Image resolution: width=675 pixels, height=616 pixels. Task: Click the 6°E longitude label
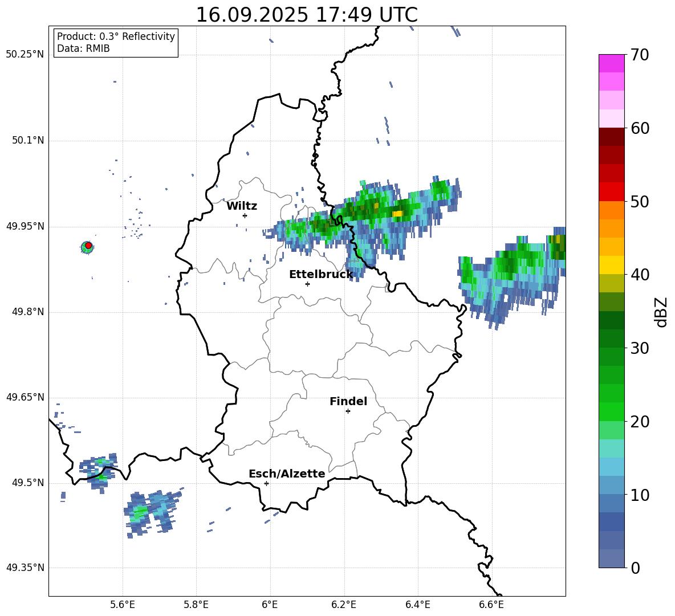pyautogui.click(x=270, y=605)
